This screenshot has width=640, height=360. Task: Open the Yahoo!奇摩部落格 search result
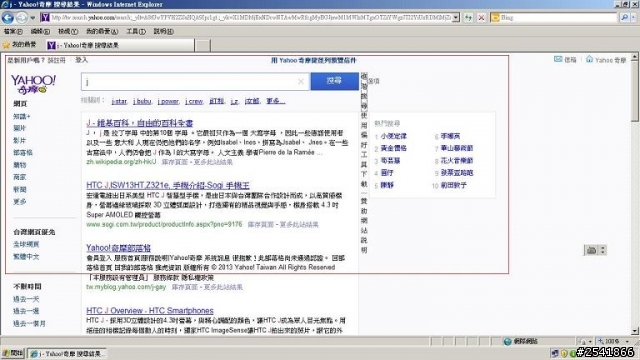pos(118,247)
